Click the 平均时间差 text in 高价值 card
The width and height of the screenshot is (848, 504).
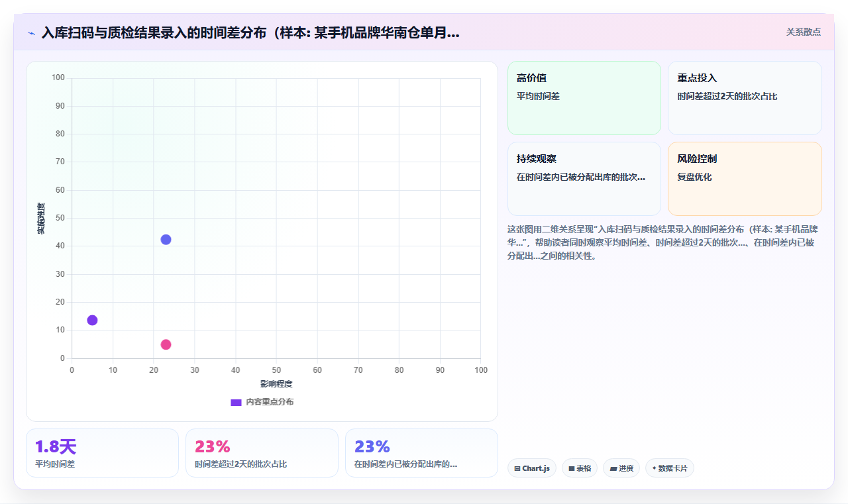point(538,96)
